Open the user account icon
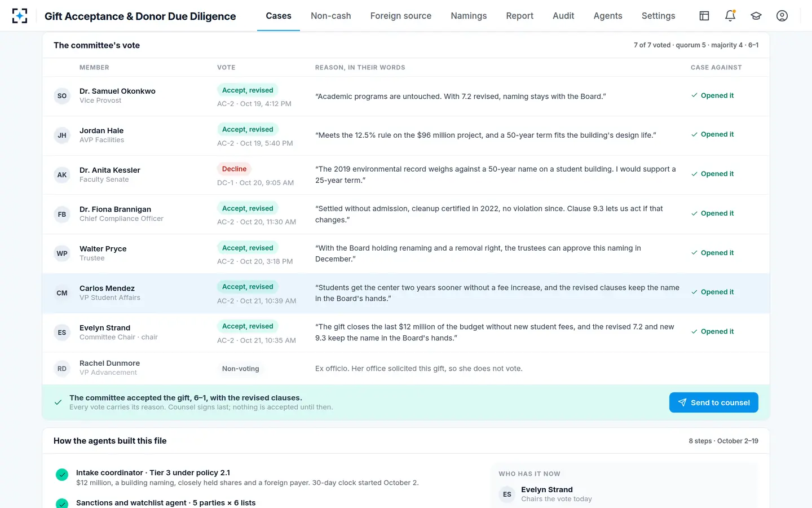 pyautogui.click(x=782, y=16)
